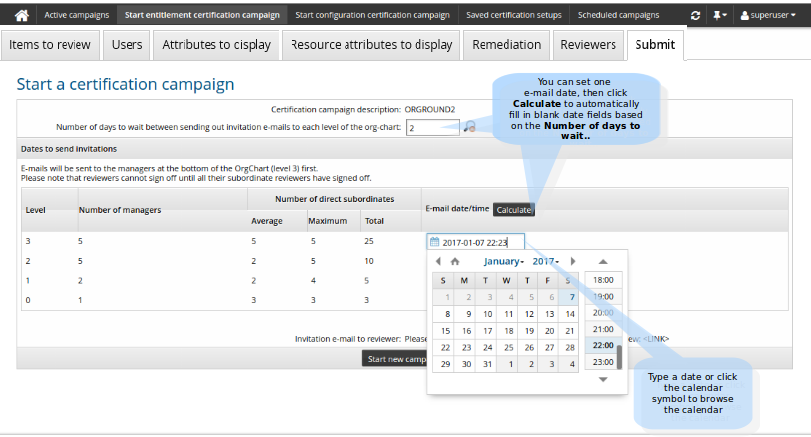The width and height of the screenshot is (811, 437).
Task: Open the Scheduled campaigns menu item
Action: [x=618, y=15]
